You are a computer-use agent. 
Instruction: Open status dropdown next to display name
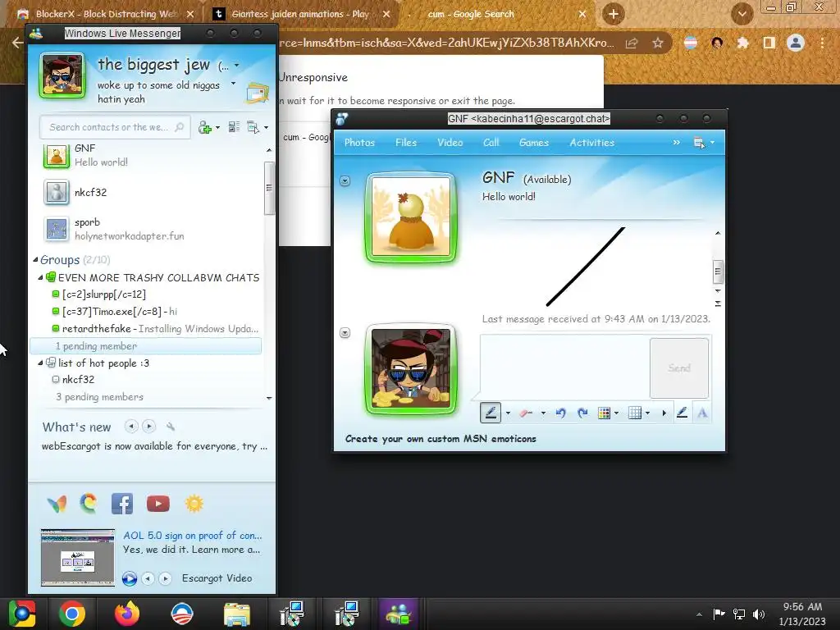[237, 66]
